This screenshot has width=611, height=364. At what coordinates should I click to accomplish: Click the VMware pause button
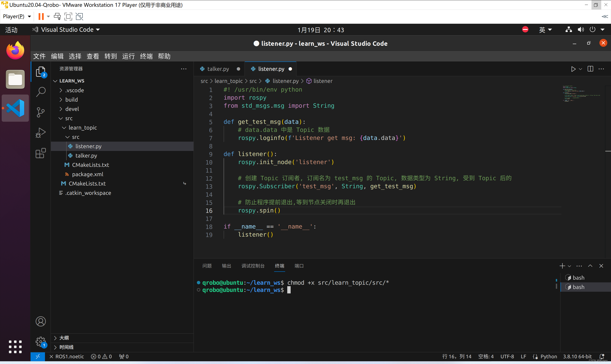tap(41, 17)
